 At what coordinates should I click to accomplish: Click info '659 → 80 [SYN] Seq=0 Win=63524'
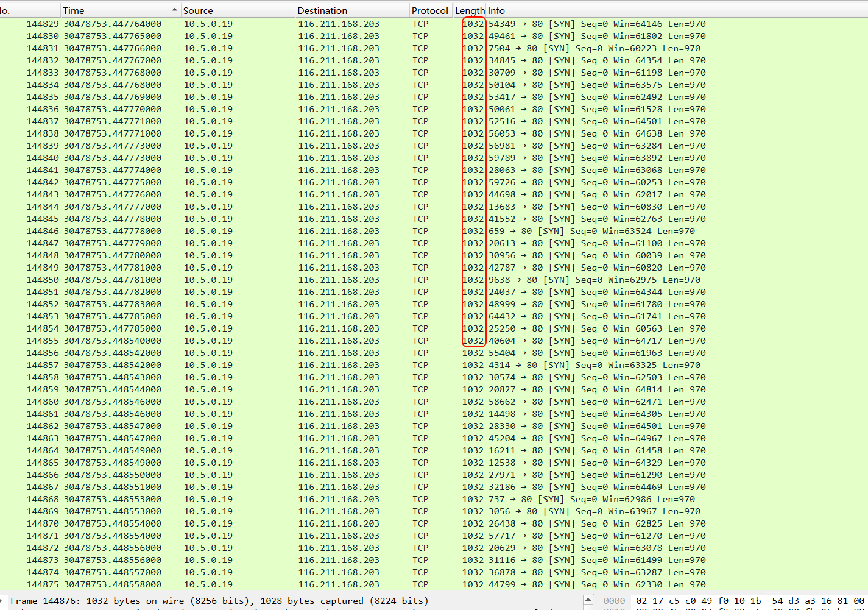pos(570,231)
